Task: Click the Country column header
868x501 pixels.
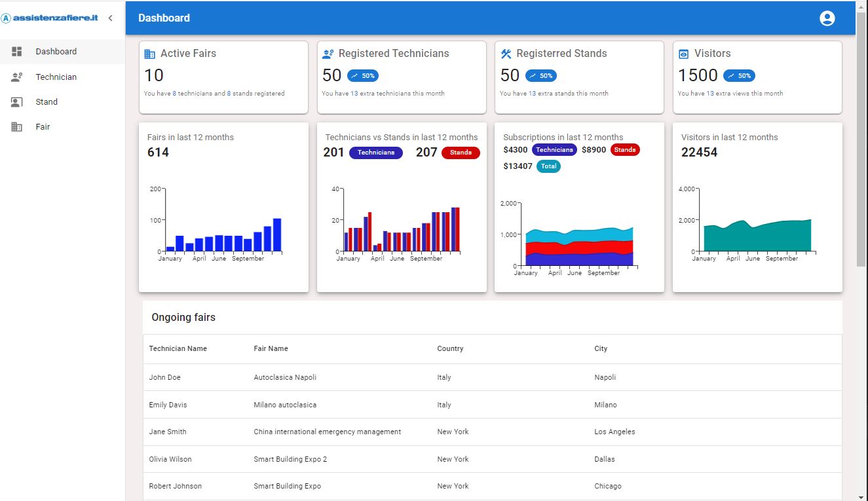Action: click(x=450, y=349)
